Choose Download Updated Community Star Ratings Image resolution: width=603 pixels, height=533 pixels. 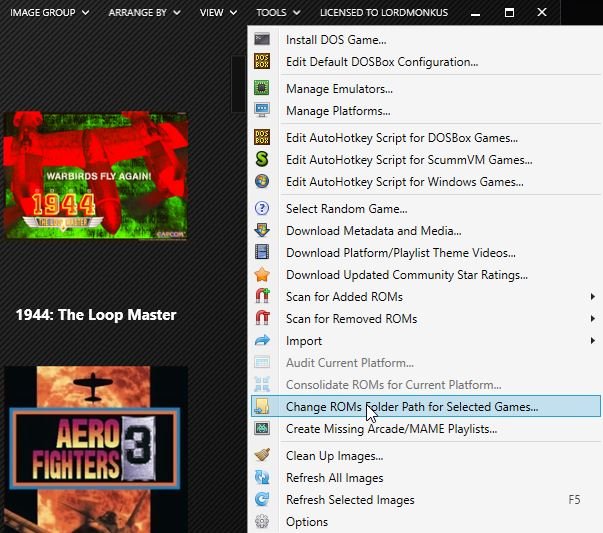(425, 275)
